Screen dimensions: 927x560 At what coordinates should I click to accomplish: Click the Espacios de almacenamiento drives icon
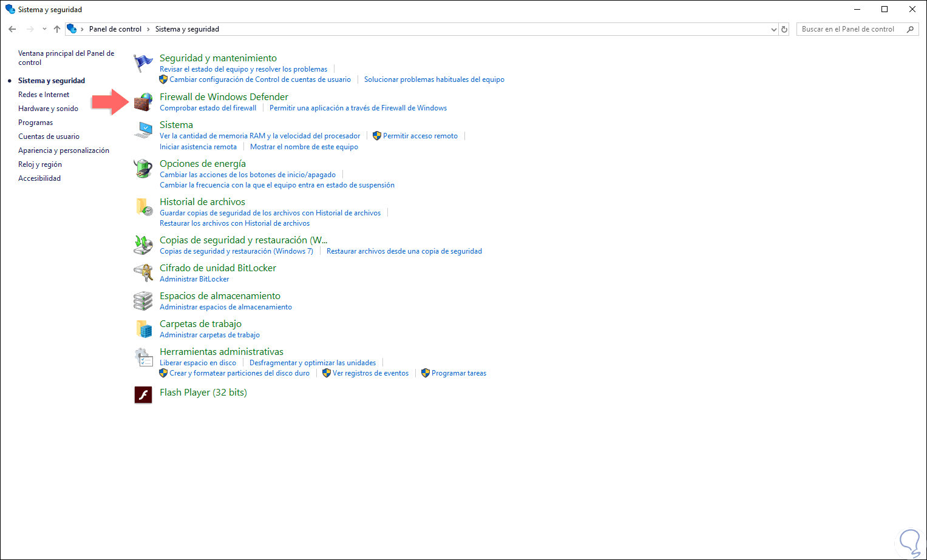point(143,301)
